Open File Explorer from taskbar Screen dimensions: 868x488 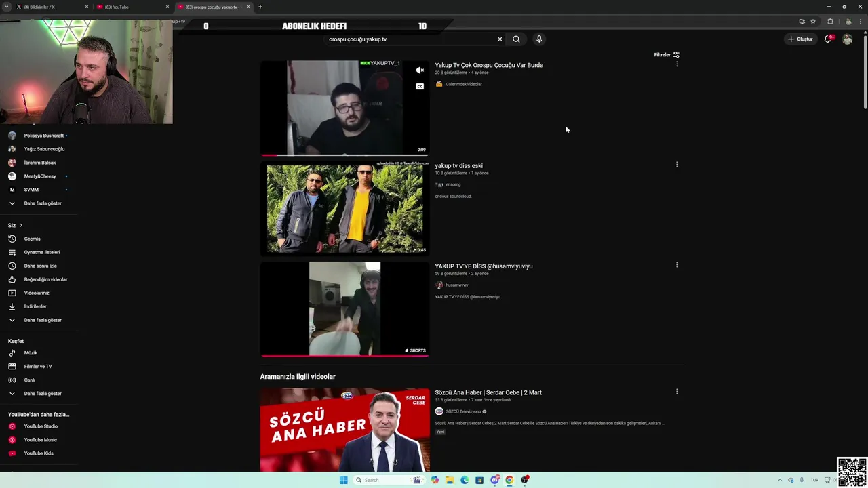[x=450, y=480]
